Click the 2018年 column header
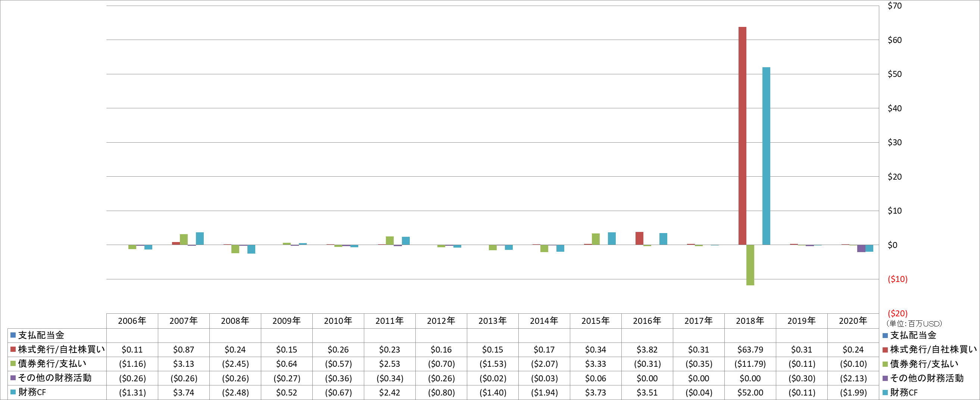 click(x=750, y=321)
